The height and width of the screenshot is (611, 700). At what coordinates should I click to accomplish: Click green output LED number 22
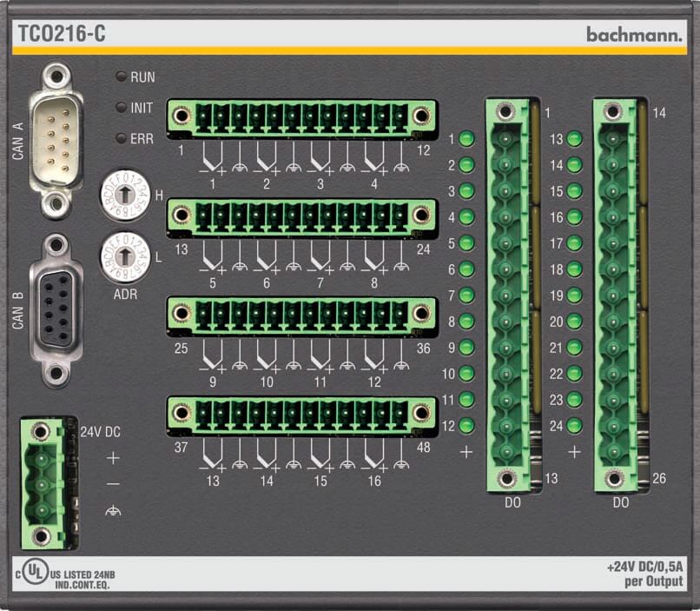(x=575, y=374)
